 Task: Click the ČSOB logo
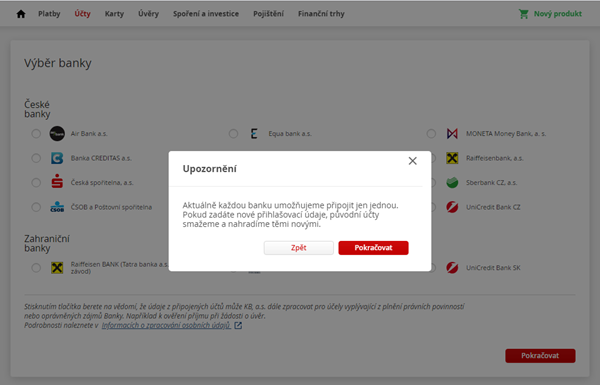click(x=57, y=207)
